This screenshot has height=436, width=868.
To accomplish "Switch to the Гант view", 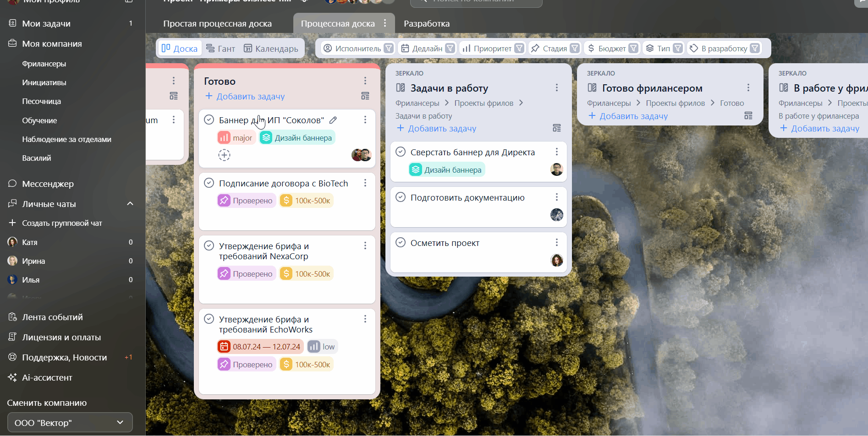I will tap(220, 48).
